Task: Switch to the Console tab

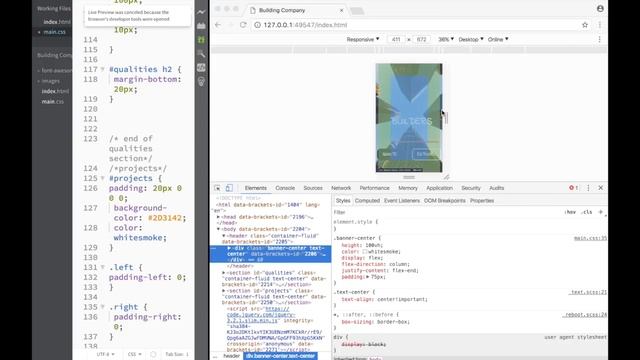Action: 285,188
